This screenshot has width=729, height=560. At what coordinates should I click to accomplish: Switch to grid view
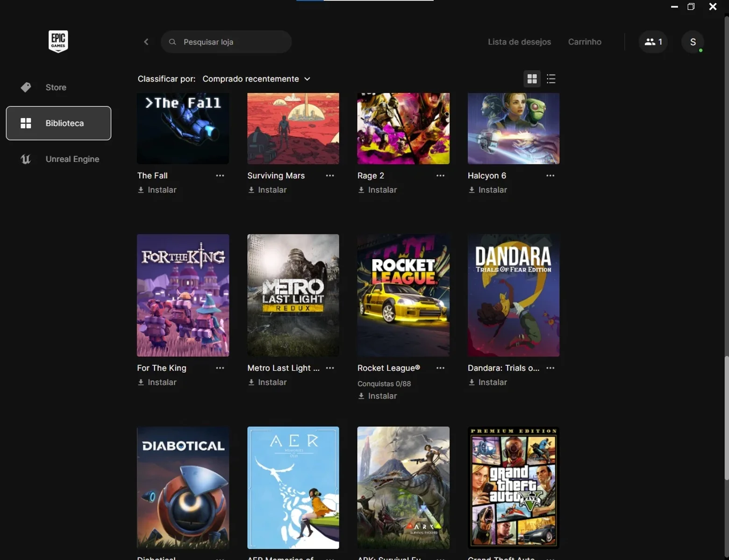[532, 79]
